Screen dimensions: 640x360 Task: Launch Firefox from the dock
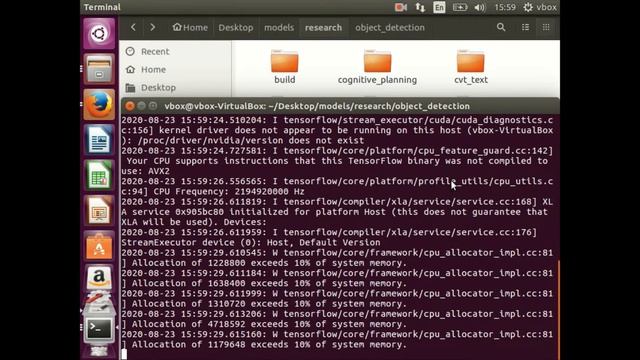(99, 104)
